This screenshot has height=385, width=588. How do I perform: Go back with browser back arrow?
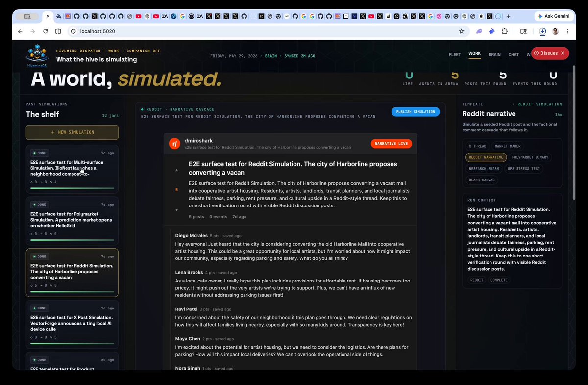click(20, 31)
